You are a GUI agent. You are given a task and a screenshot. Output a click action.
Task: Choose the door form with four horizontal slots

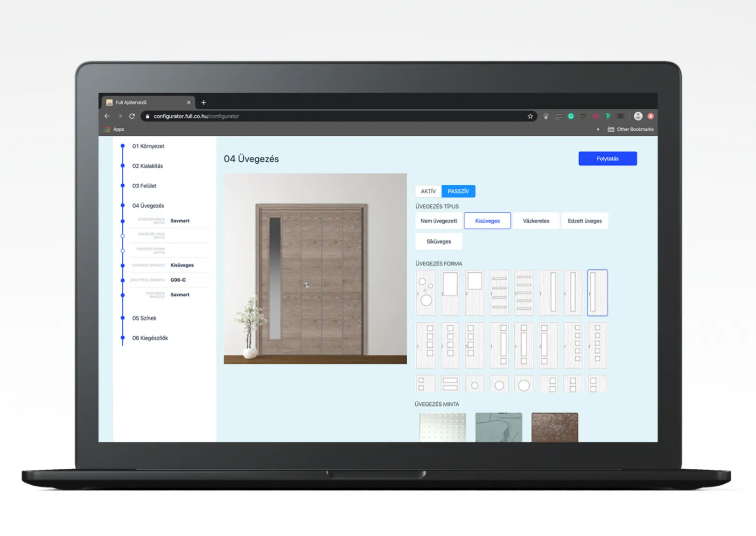click(x=499, y=293)
